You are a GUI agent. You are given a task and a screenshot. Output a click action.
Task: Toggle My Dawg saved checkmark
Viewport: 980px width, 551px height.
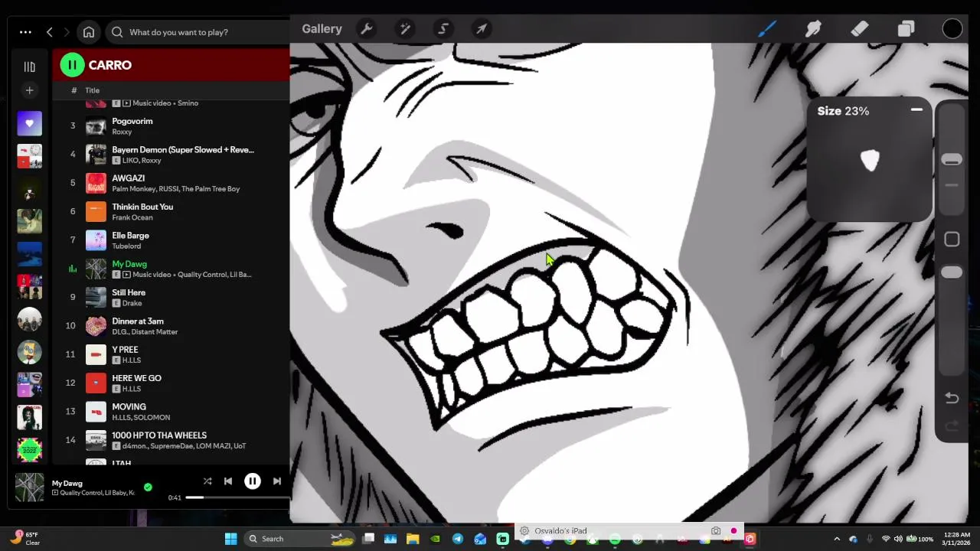click(148, 487)
